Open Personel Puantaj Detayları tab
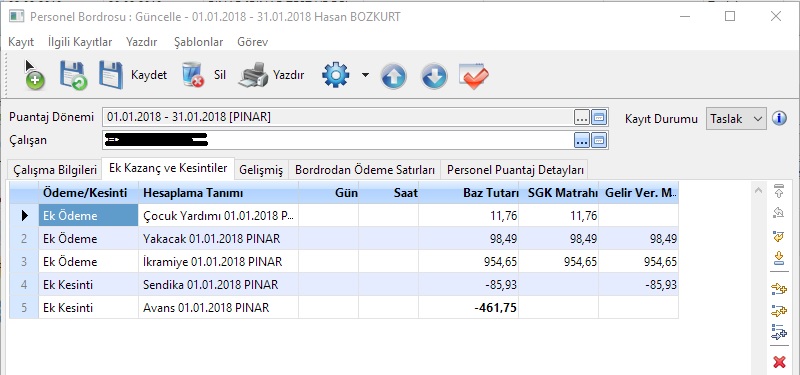The height and width of the screenshot is (375, 800). (515, 170)
